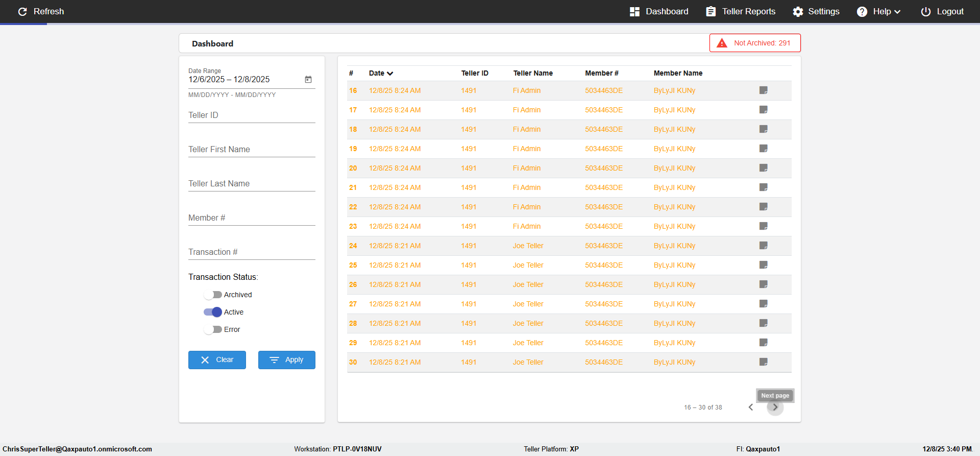This screenshot has width=980, height=456.
Task: Click FI: Qaxpauto1 in status bar
Action: pyautogui.click(x=758, y=449)
